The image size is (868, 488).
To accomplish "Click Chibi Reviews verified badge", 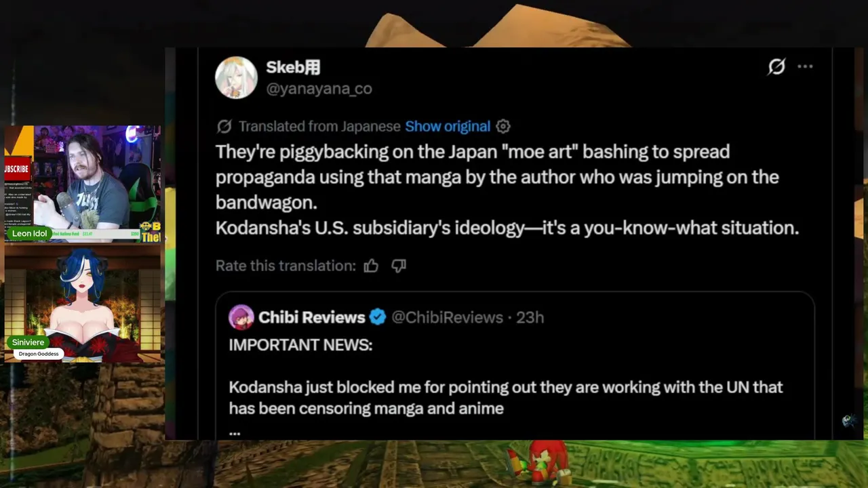I will [x=378, y=317].
